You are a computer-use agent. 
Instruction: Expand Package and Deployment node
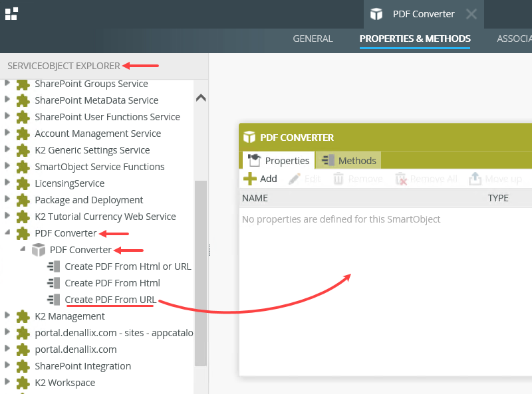click(7, 199)
